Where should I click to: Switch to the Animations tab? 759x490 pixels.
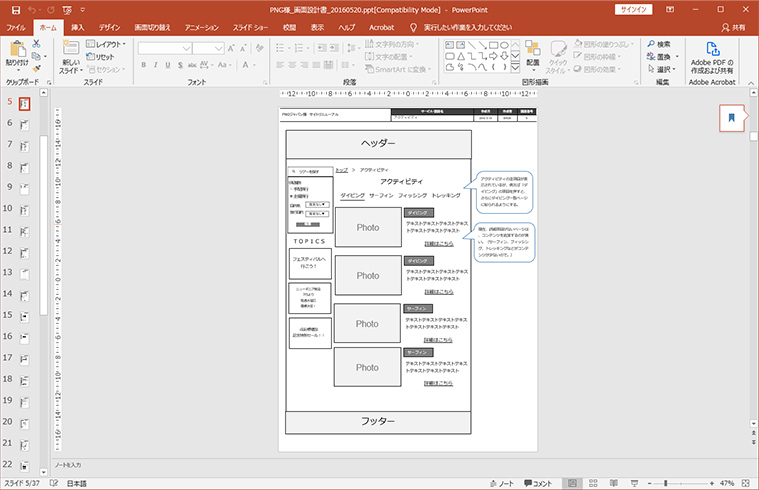click(x=202, y=28)
